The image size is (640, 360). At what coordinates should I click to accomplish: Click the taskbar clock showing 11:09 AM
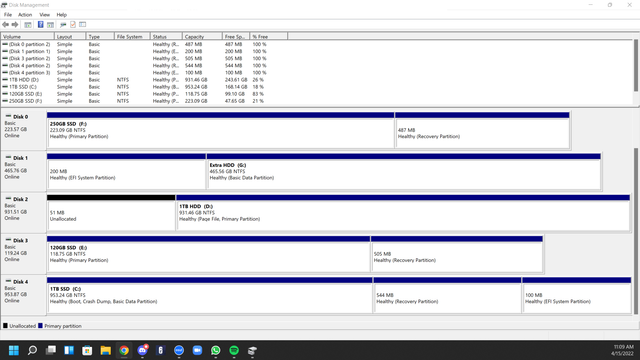(623, 350)
